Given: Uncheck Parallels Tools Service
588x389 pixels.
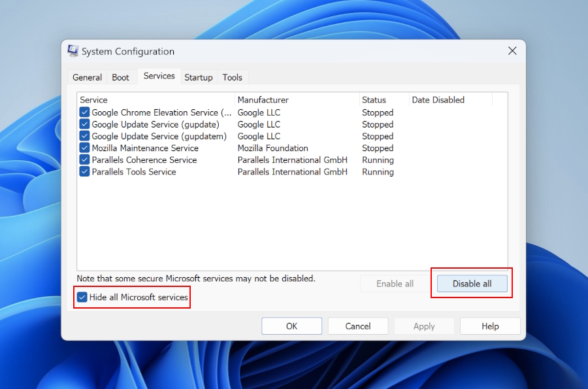Looking at the screenshot, I should 84,171.
